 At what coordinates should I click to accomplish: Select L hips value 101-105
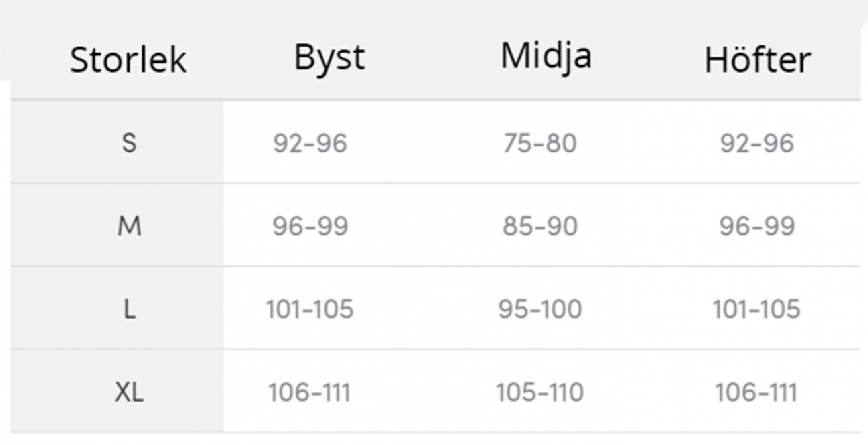pyautogui.click(x=756, y=309)
